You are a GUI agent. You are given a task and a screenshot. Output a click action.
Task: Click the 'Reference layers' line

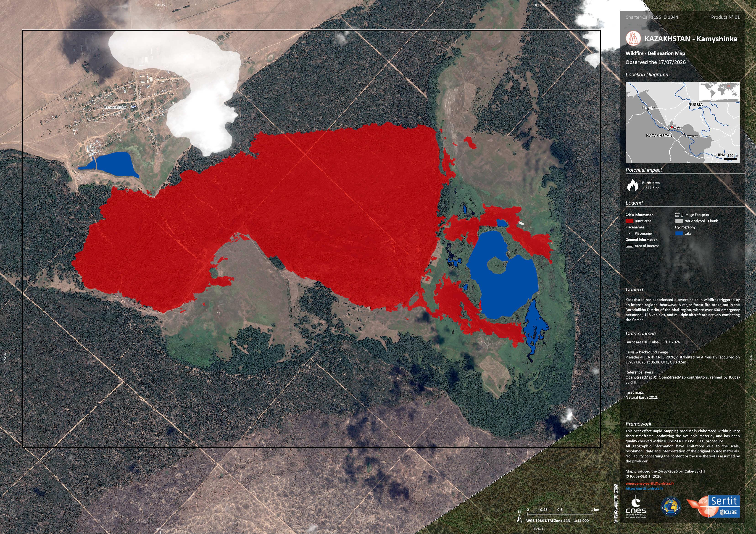click(x=639, y=372)
